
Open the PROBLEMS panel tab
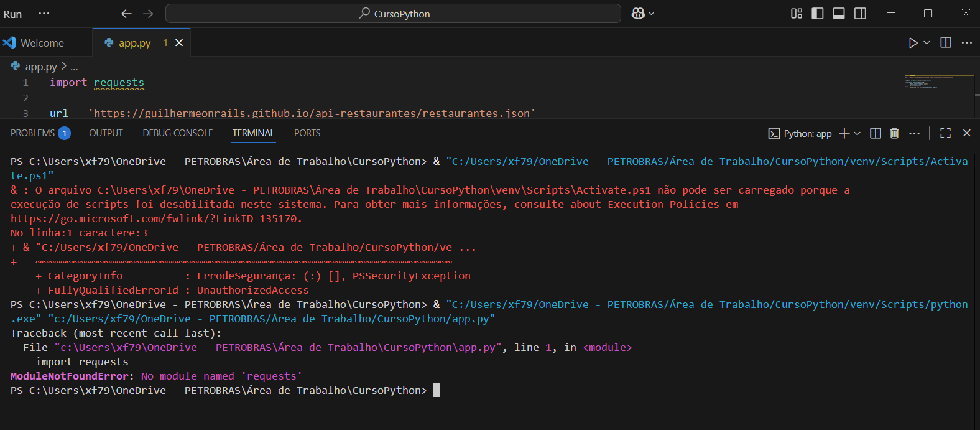(x=40, y=133)
